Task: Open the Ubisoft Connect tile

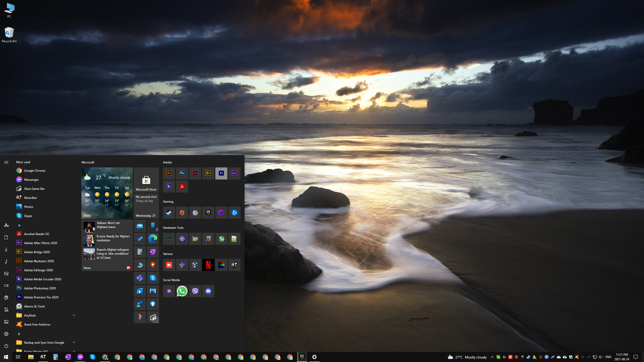Action: [195, 213]
